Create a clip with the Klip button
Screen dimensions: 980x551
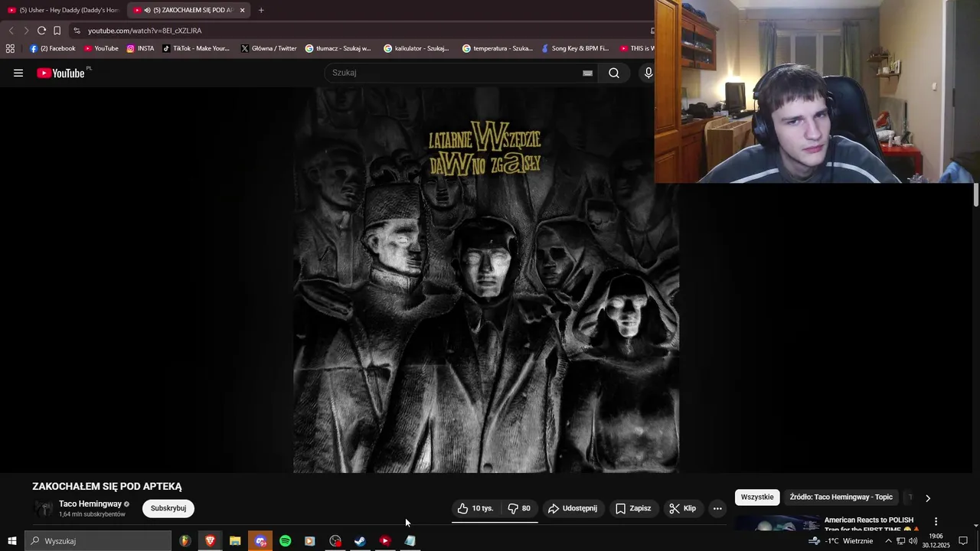pos(682,508)
